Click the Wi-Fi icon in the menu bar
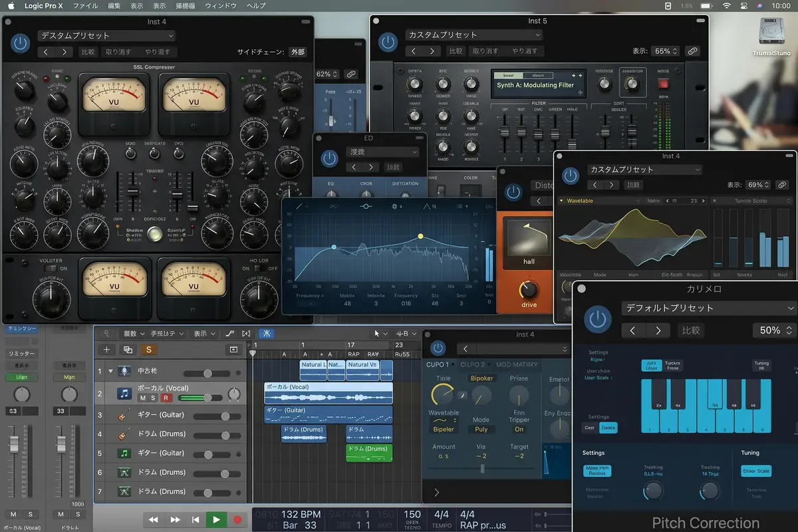This screenshot has height=532, width=798. click(x=726, y=5)
